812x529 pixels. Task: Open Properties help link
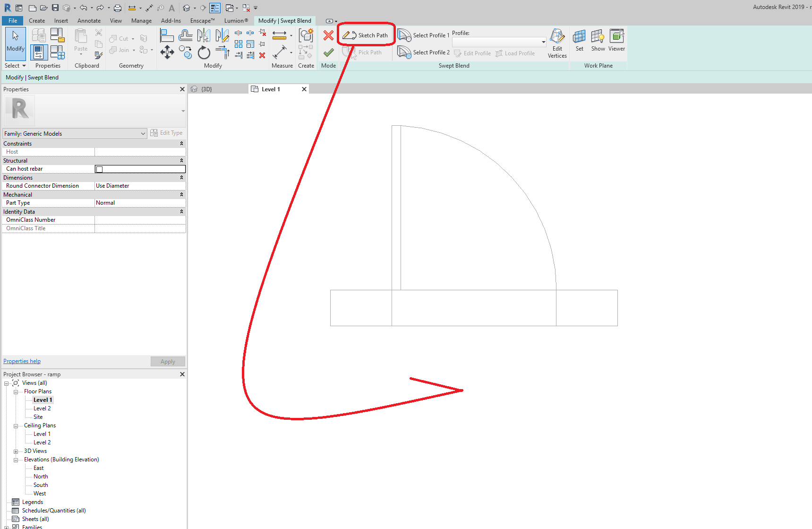tap(22, 361)
